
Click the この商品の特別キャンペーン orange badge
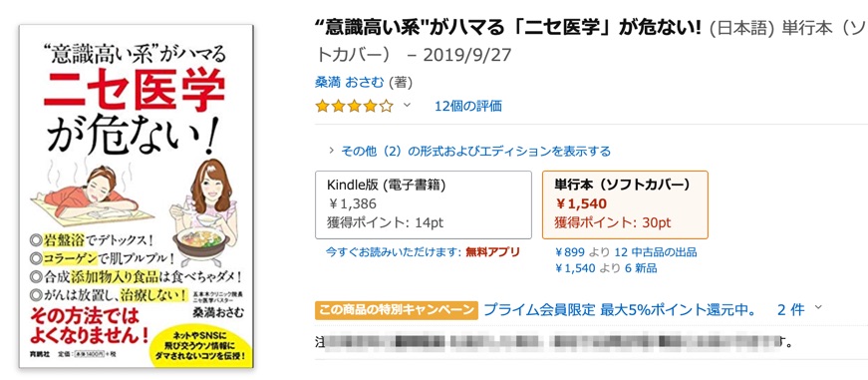(x=397, y=310)
